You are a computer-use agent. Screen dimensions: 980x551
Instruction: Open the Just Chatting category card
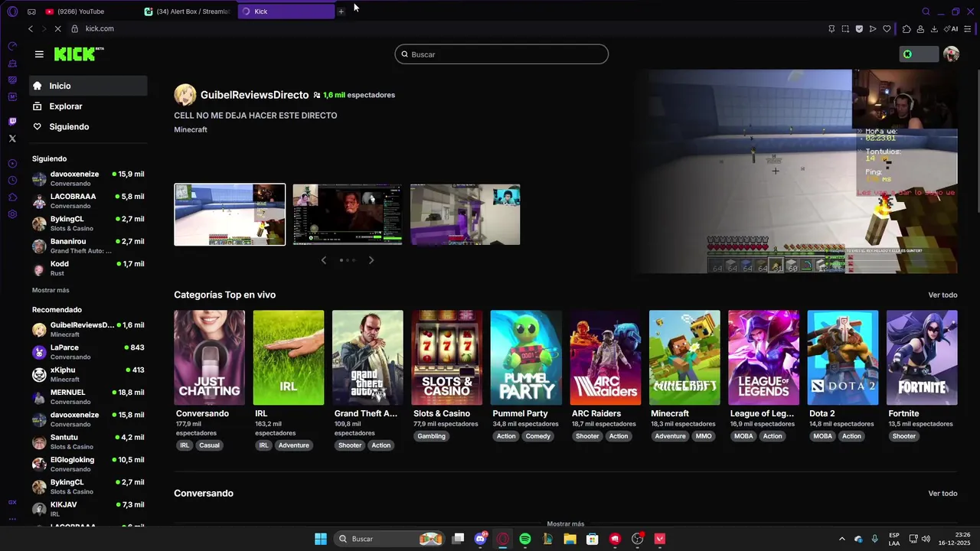click(209, 357)
